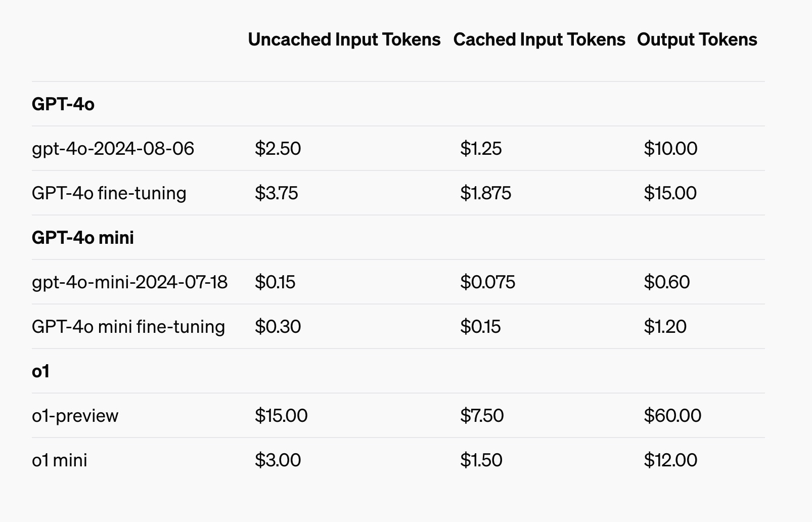Click the $60.00 output tokens price
Screen dimensions: 812x522
tap(673, 415)
